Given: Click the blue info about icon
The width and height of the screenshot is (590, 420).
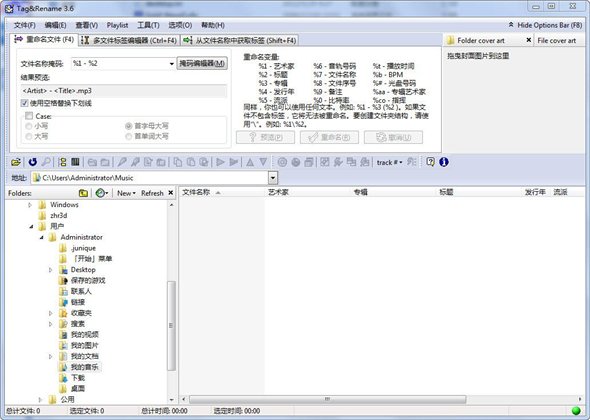Looking at the screenshot, I should click(444, 162).
